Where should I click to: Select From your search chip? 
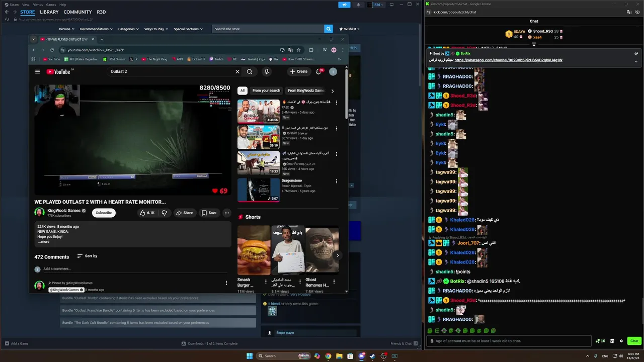[266, 90]
